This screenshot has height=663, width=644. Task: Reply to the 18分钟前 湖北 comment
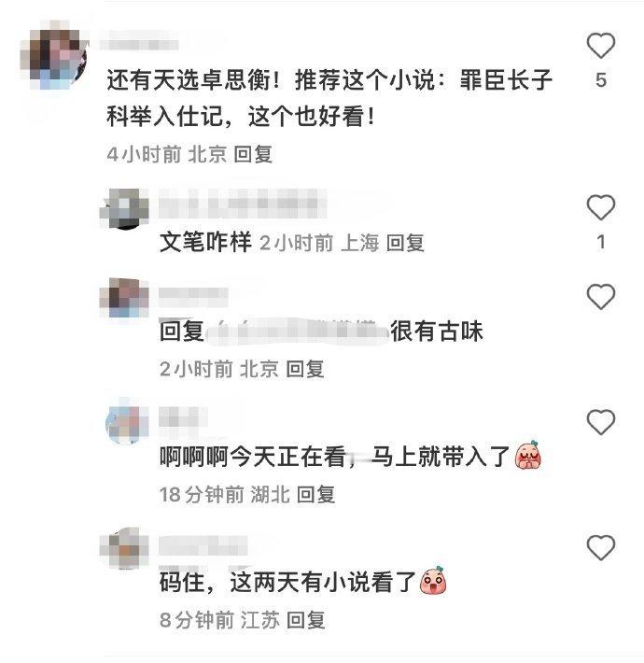pos(315,494)
